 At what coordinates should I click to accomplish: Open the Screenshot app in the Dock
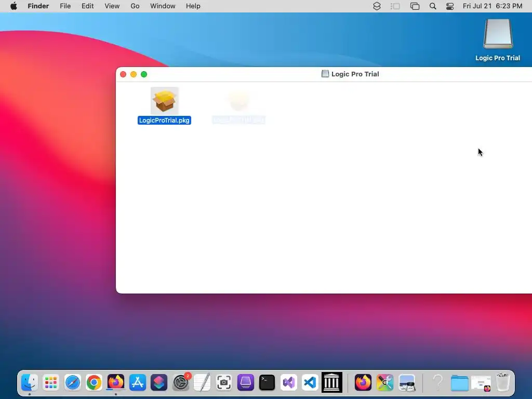pyautogui.click(x=224, y=383)
